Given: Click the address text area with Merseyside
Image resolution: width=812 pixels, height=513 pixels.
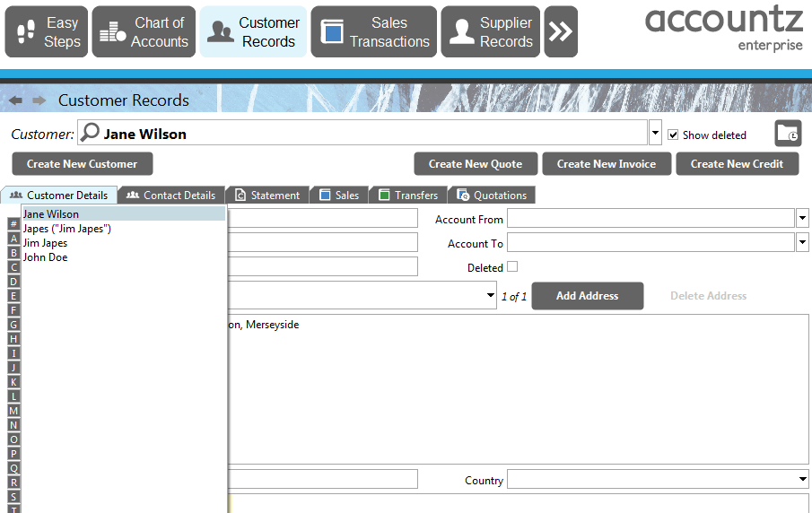Looking at the screenshot, I should [518, 389].
